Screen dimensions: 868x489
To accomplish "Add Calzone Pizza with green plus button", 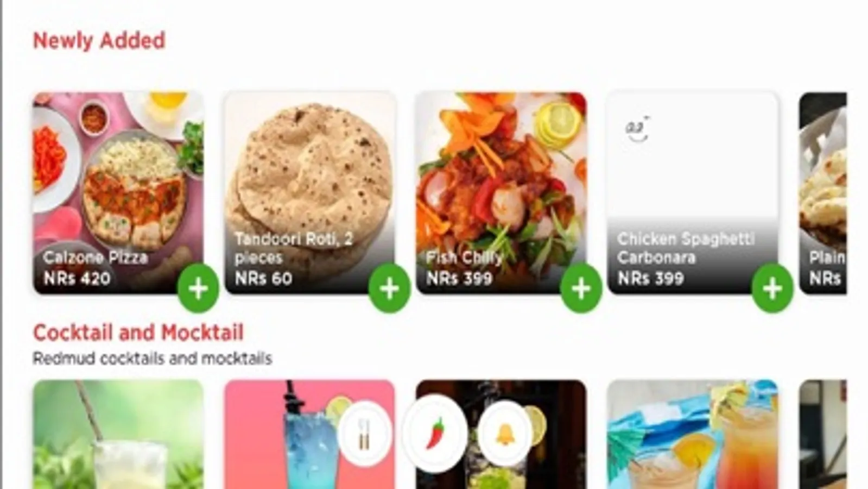I will (x=198, y=289).
